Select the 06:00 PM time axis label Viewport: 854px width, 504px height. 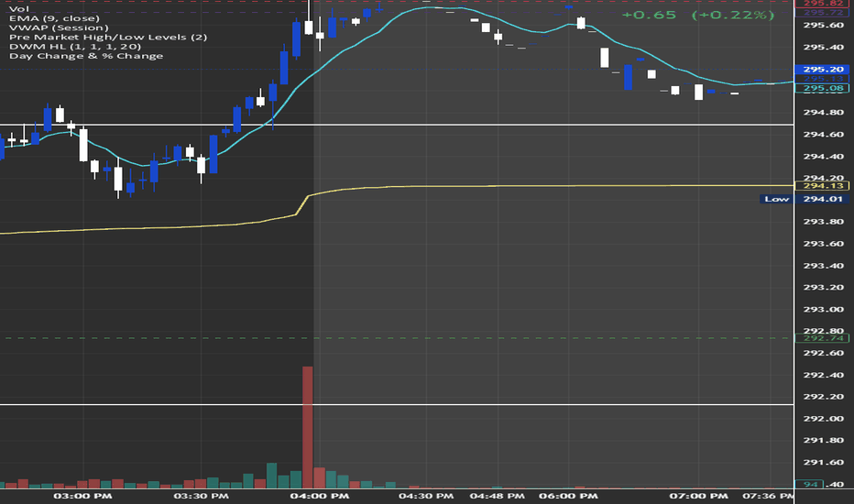pyautogui.click(x=568, y=496)
